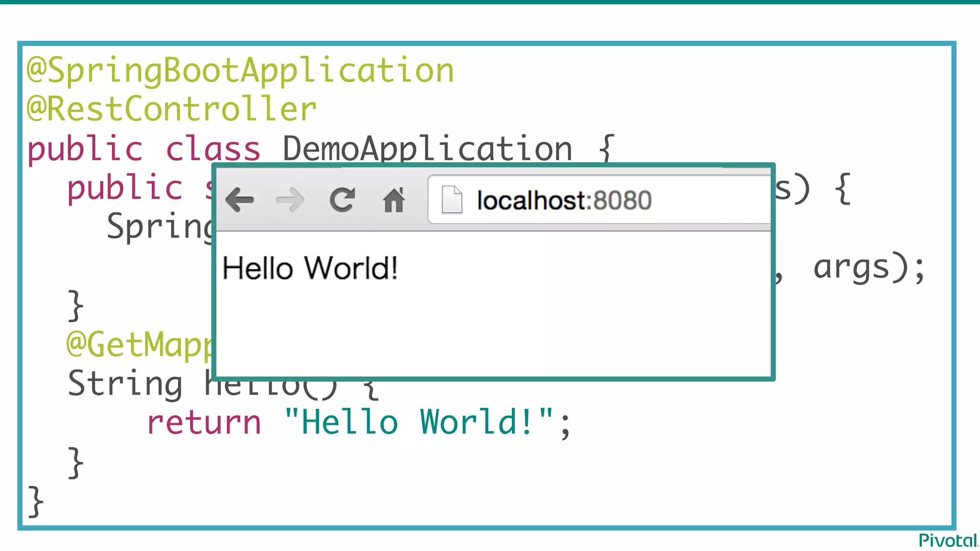Click the 'args);' code text

coord(870,268)
